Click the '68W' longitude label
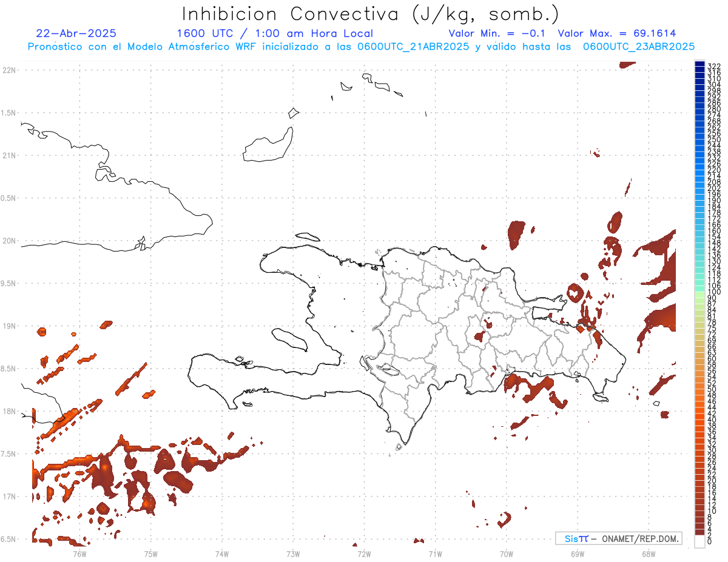 click(x=649, y=554)
